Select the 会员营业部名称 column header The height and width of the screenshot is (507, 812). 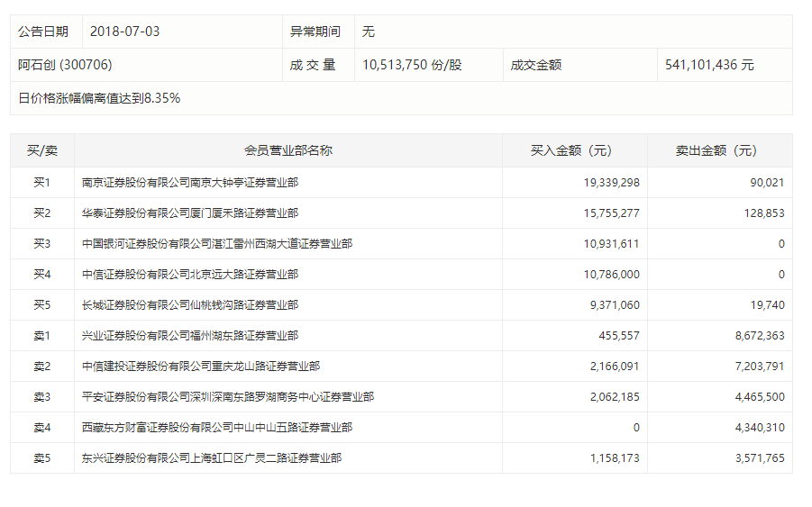pos(288,150)
